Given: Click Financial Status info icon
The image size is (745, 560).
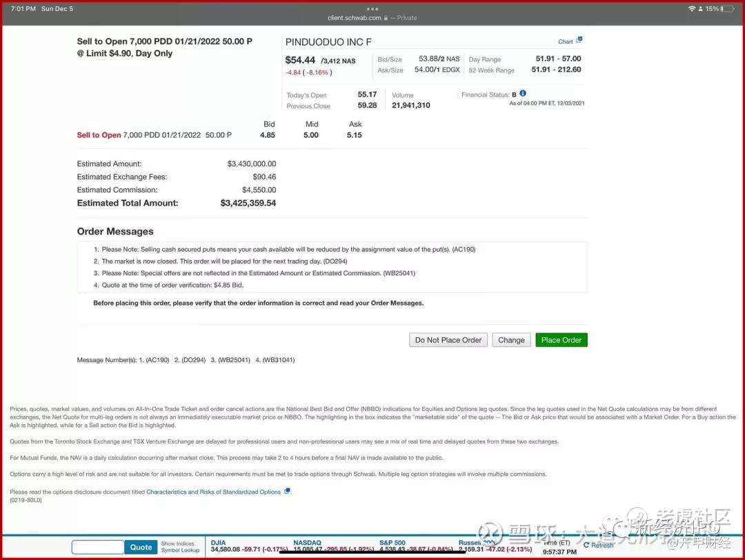Looking at the screenshot, I should point(523,94).
